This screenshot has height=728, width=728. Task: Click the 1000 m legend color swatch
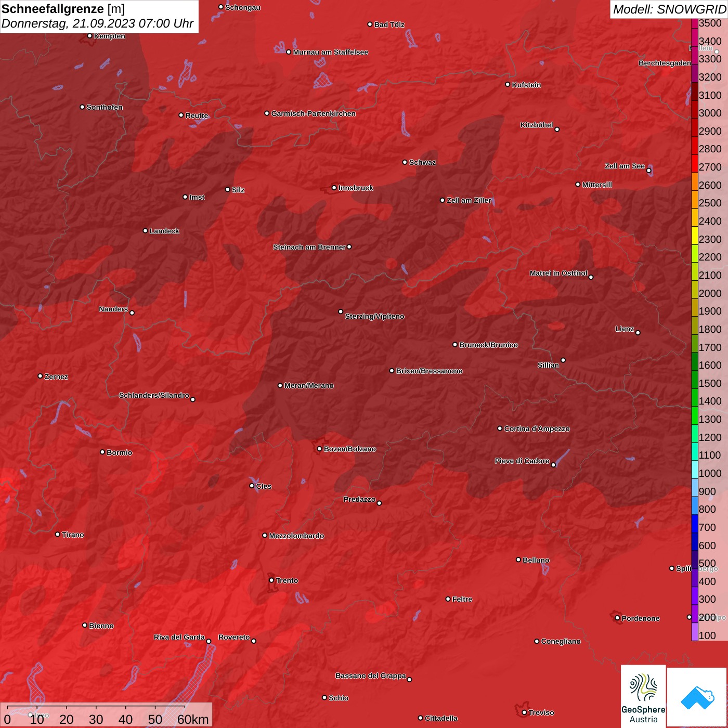pyautogui.click(x=695, y=470)
